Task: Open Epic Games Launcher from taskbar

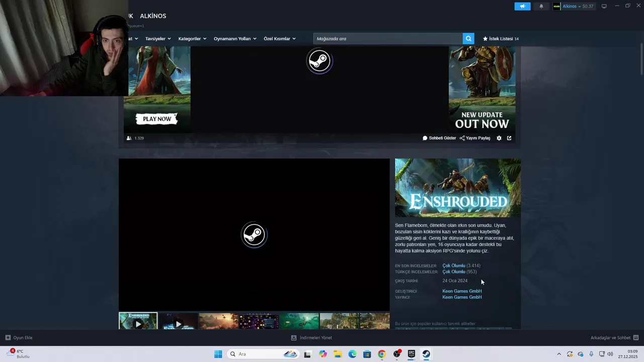Action: click(x=411, y=354)
